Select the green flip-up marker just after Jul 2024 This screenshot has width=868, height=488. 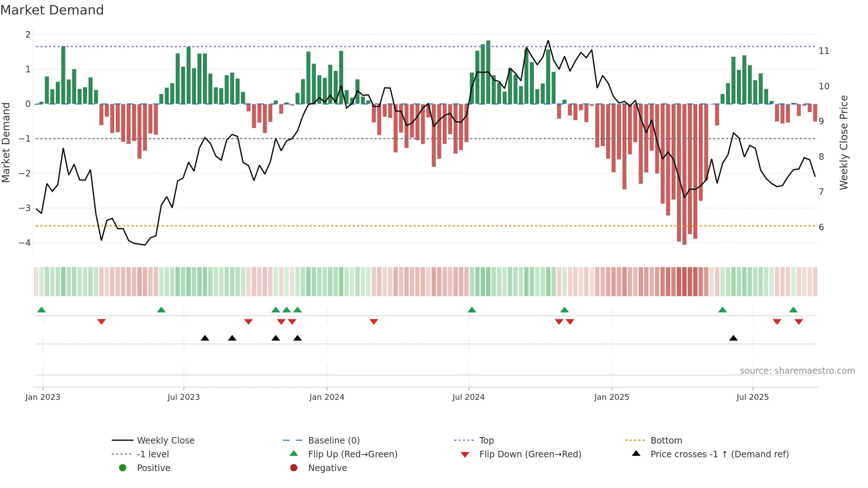[x=472, y=310]
